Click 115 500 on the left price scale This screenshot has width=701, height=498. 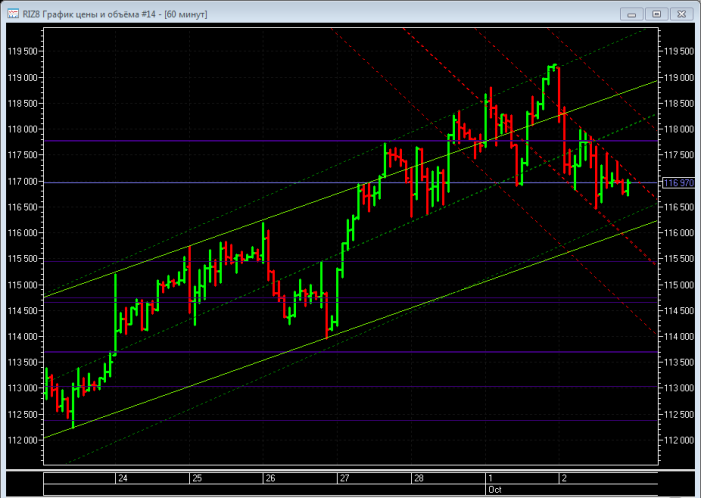[x=23, y=259]
